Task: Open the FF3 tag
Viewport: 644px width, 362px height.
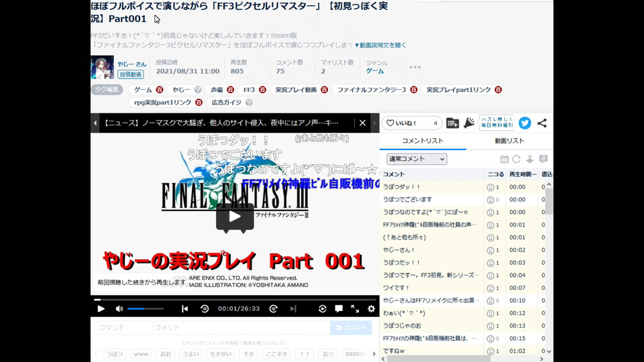Action: click(249, 89)
